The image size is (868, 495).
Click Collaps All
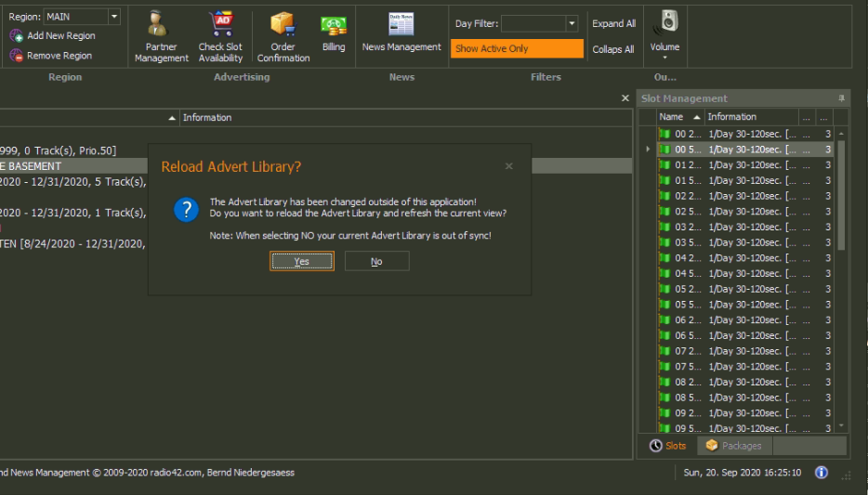(612, 49)
